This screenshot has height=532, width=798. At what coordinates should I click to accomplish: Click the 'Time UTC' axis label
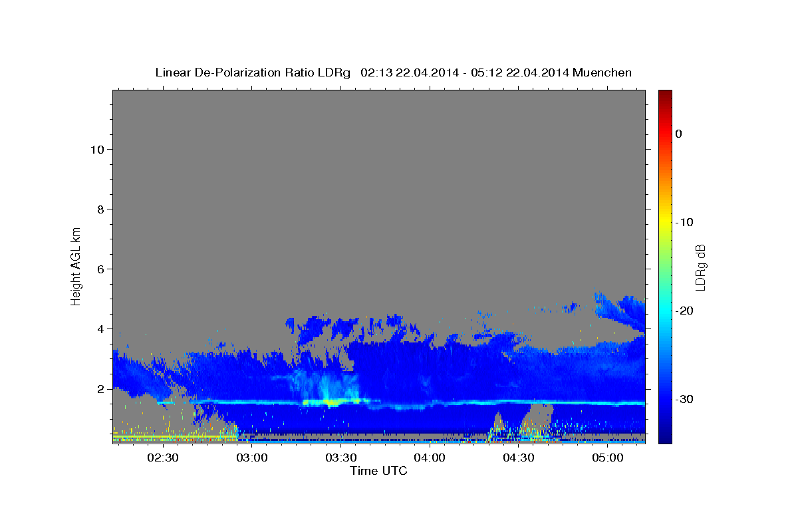[x=378, y=471]
